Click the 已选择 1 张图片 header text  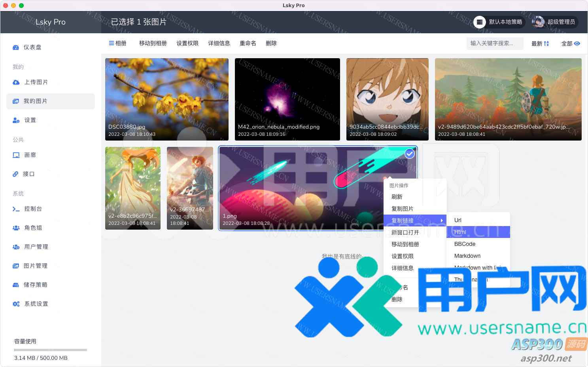point(138,22)
